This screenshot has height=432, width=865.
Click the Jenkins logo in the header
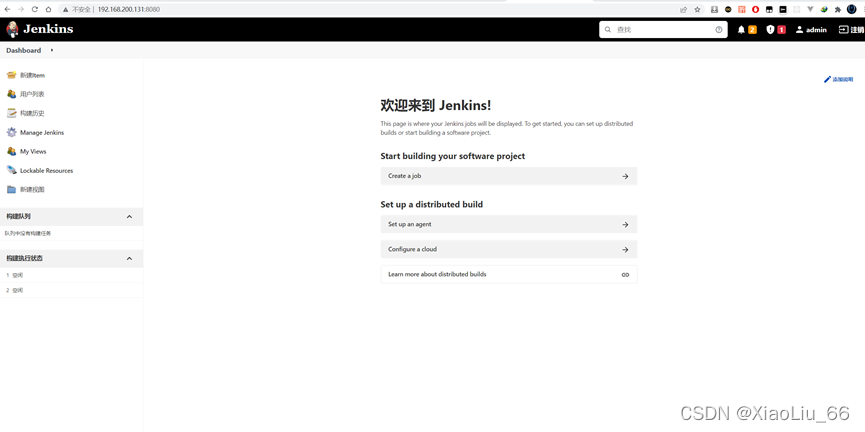pos(40,29)
